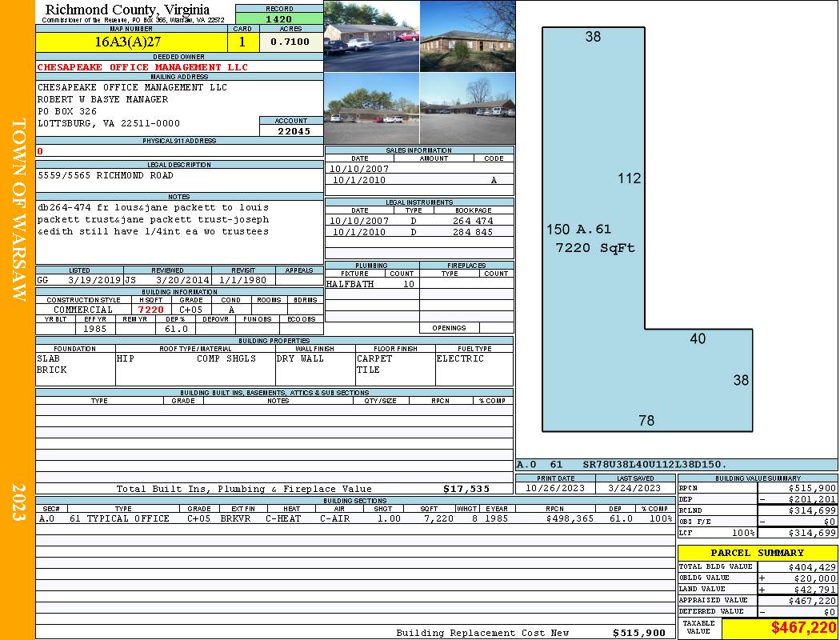Click record number 1420
Screen dimensions: 840x640
(279, 18)
